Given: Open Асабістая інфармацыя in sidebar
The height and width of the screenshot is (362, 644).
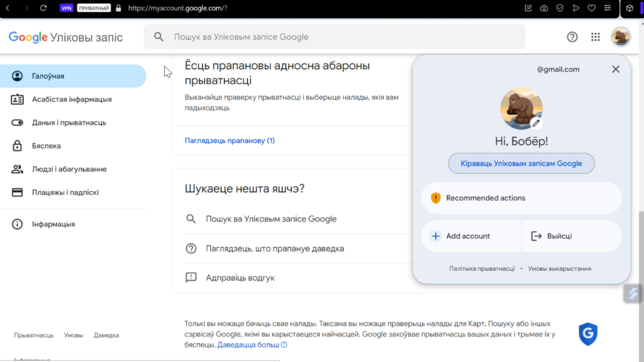Looking at the screenshot, I should tap(73, 99).
